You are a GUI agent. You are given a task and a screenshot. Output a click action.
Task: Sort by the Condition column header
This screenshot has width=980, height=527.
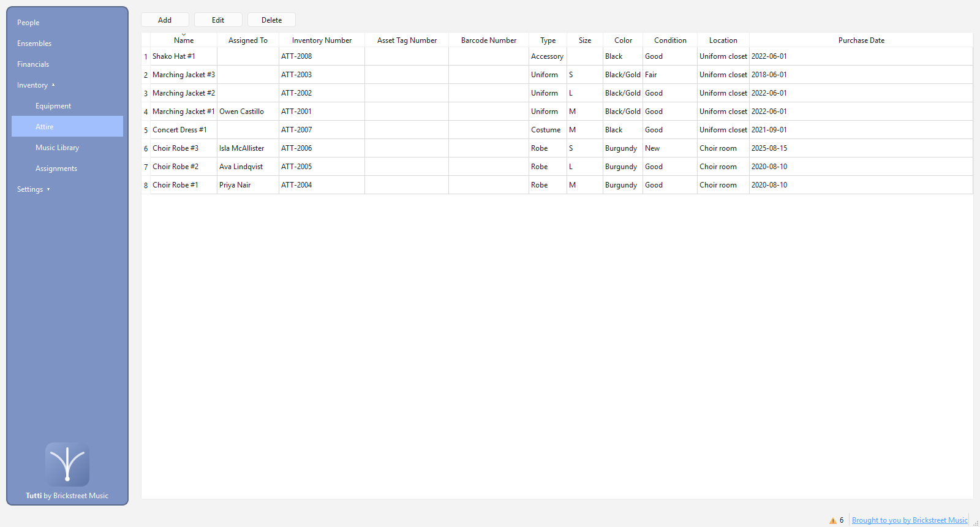[x=670, y=40]
